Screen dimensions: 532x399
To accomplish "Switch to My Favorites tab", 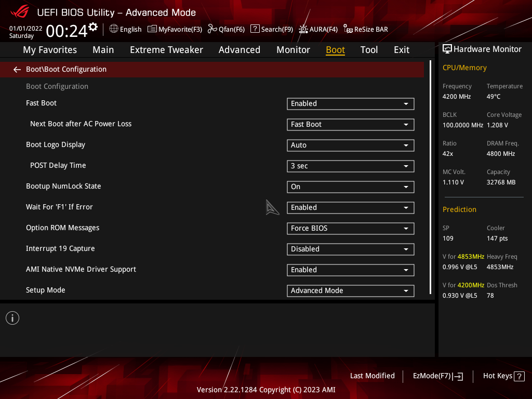I will point(50,50).
